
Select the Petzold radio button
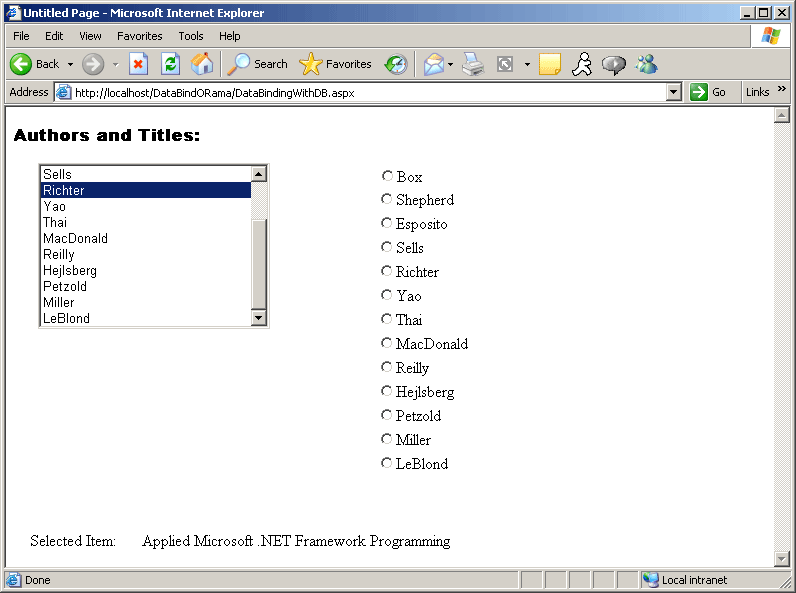pos(387,415)
